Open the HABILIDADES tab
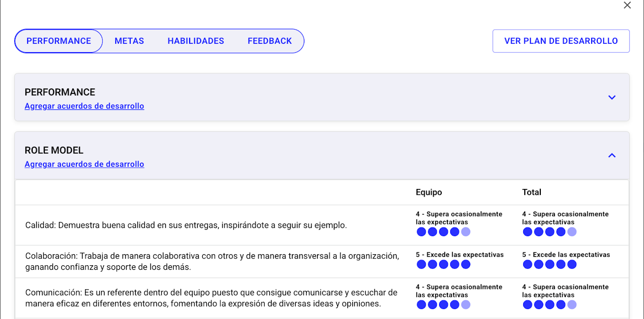 coord(196,41)
